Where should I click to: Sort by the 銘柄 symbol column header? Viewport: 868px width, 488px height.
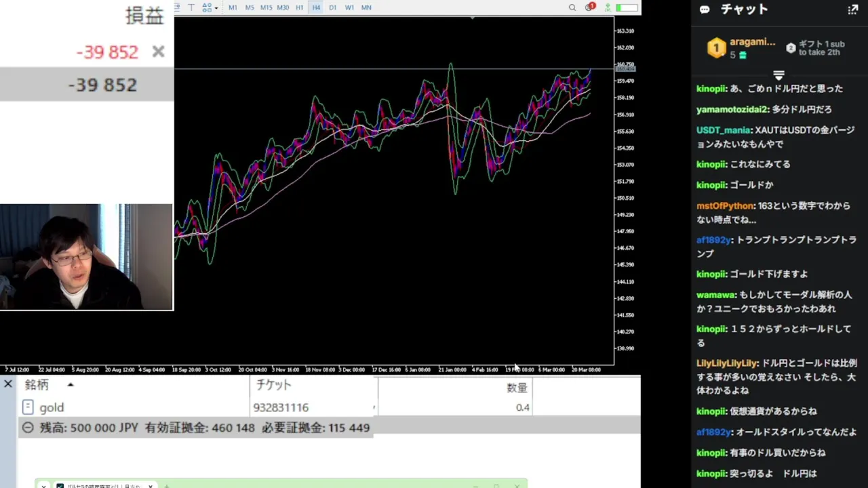point(37,385)
